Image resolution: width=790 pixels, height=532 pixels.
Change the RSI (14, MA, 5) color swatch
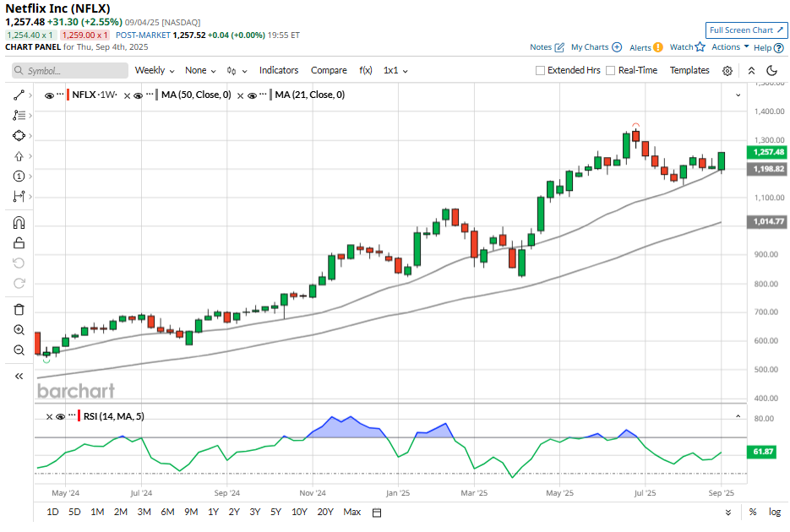click(x=79, y=416)
